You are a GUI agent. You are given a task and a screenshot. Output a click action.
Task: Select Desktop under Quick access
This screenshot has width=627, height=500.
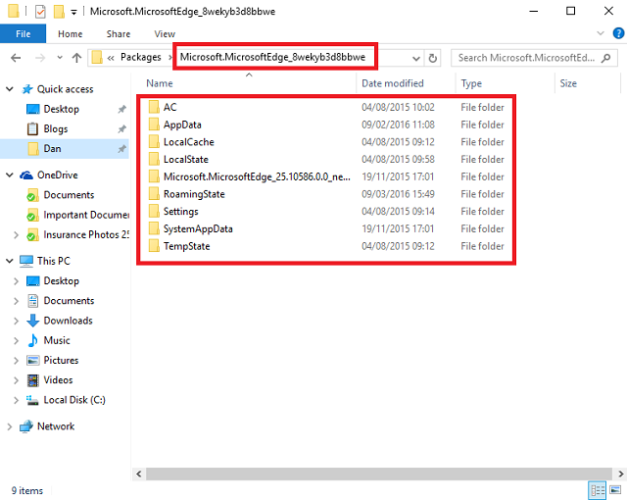[61, 109]
